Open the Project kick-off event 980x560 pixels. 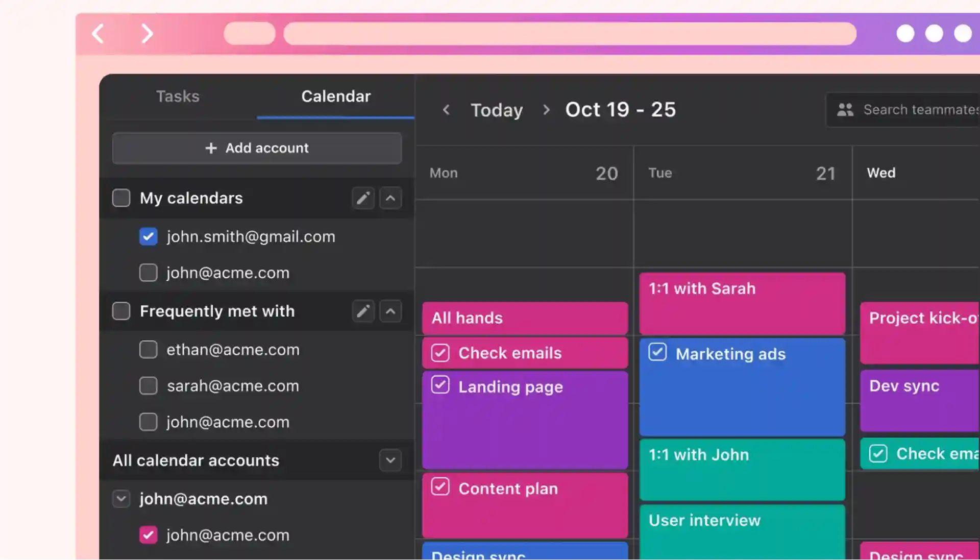click(920, 333)
